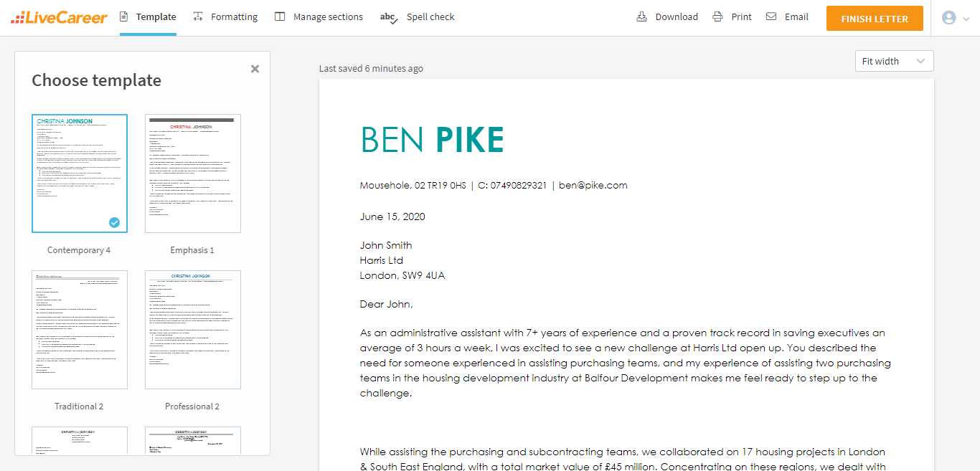This screenshot has height=471, width=980.
Task: Close the Choose template panel
Action: 255,69
